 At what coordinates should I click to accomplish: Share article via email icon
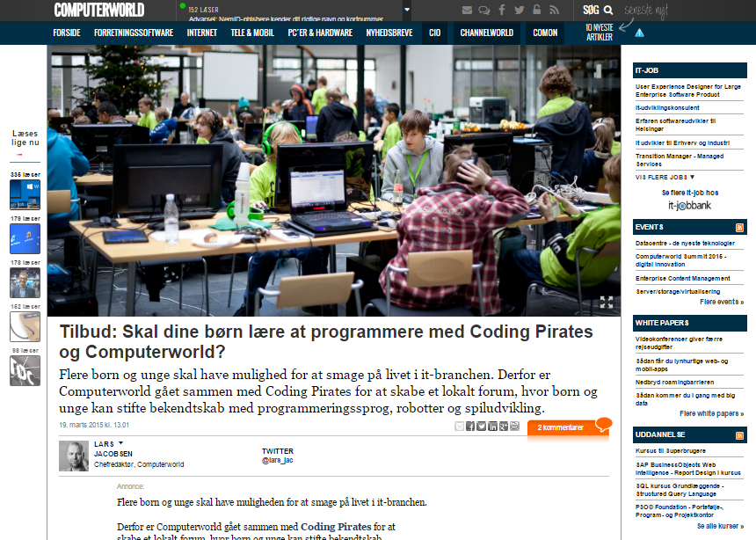click(459, 427)
